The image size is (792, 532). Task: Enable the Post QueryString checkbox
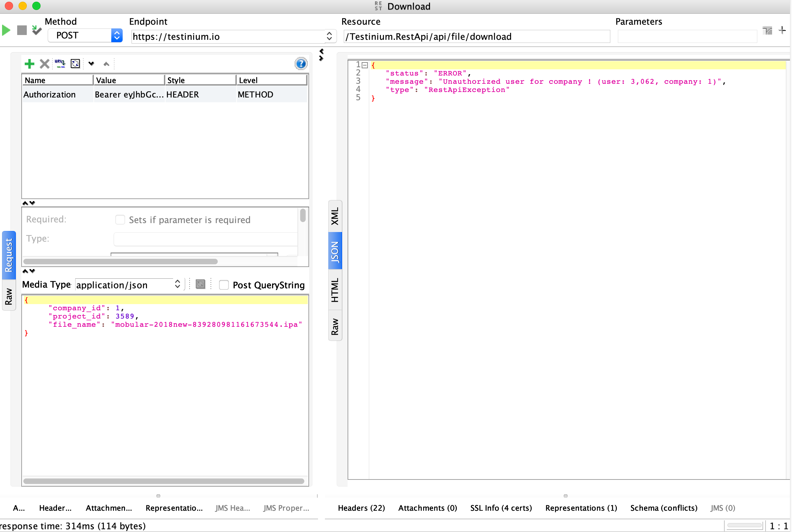click(x=224, y=285)
